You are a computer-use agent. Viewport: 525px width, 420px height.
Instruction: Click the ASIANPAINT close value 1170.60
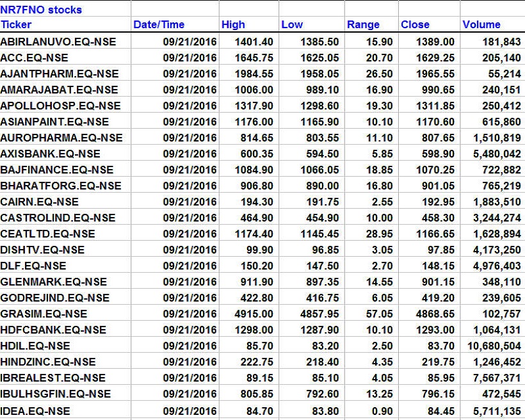click(437, 122)
